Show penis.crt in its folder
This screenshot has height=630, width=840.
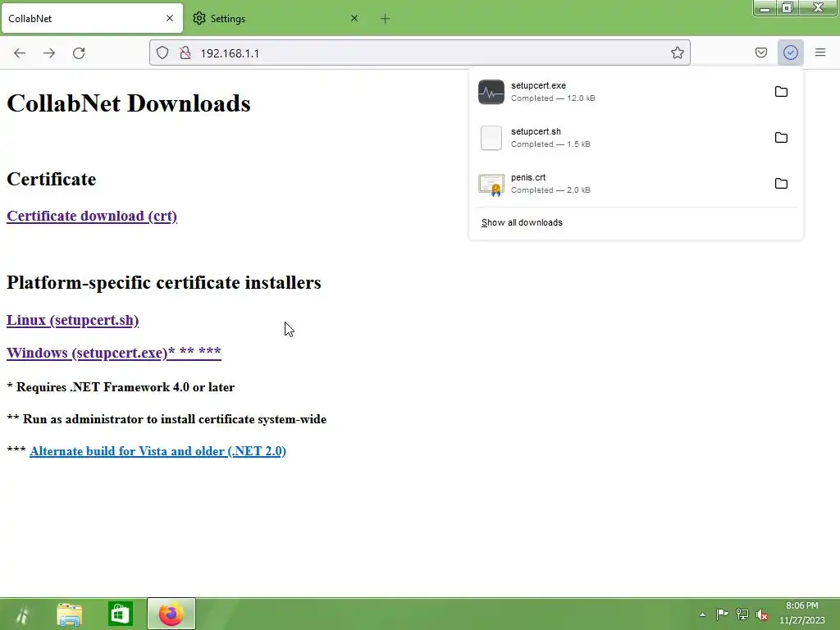[781, 184]
